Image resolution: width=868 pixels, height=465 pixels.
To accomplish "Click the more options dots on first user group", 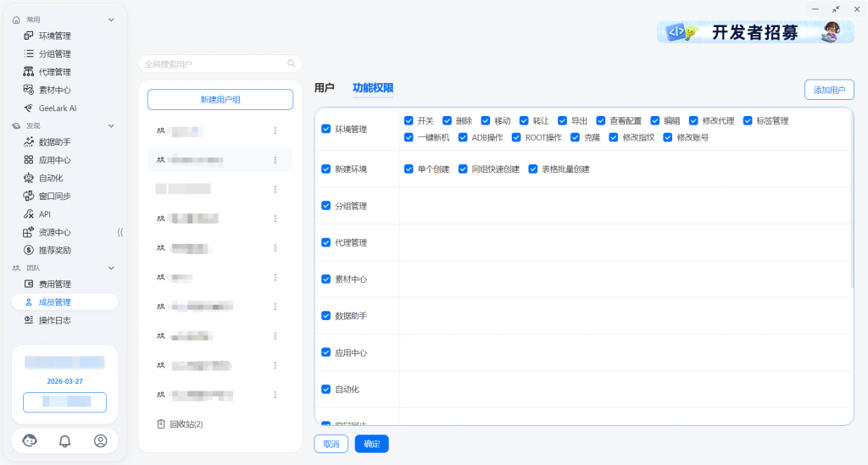I will [275, 130].
